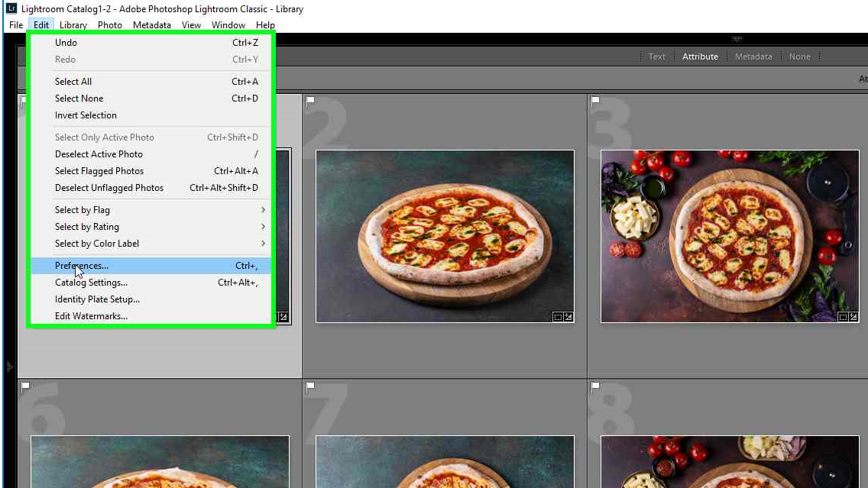Select pizza thumbnail in cell 6
Image resolution: width=868 pixels, height=488 pixels.
160,461
